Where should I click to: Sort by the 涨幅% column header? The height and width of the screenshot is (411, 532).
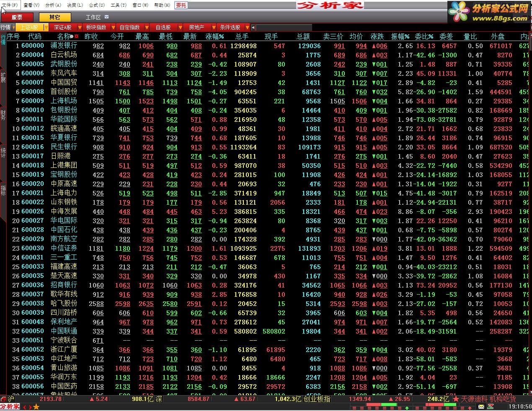coord(214,37)
